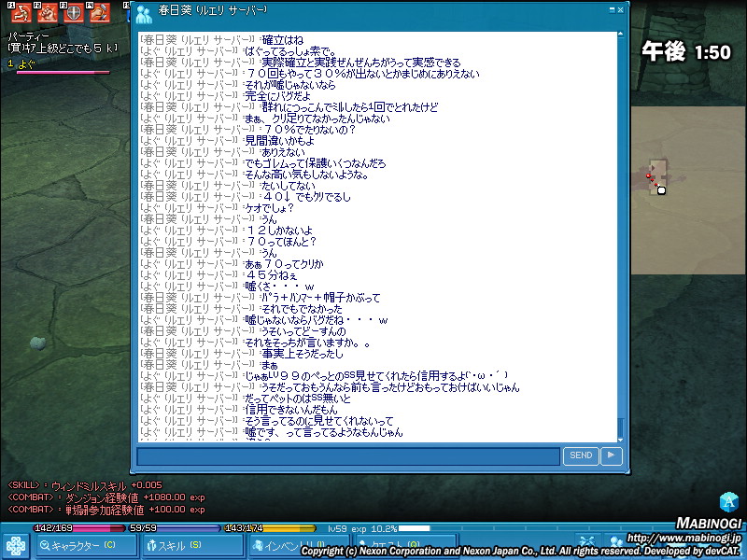Select party member よぐ in party list
Viewport: 747px width, 560px height.
(x=26, y=63)
